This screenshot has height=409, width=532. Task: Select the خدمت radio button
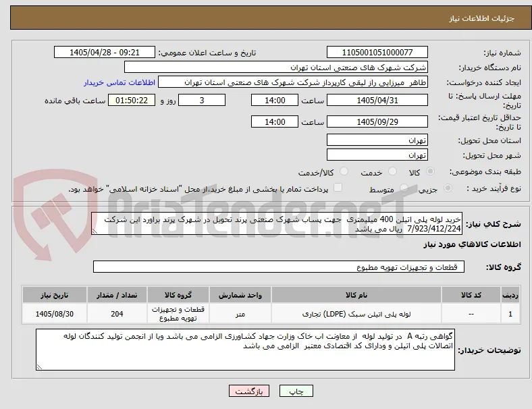click(392, 171)
